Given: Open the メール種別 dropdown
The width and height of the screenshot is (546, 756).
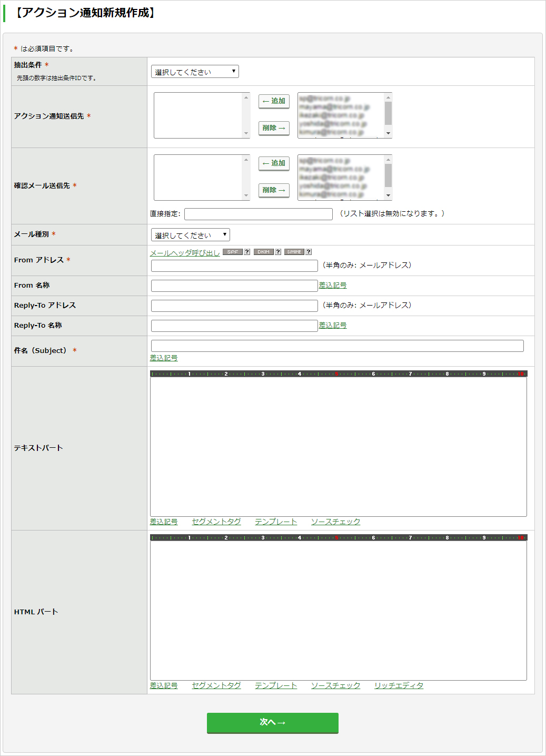Looking at the screenshot, I should pos(191,235).
